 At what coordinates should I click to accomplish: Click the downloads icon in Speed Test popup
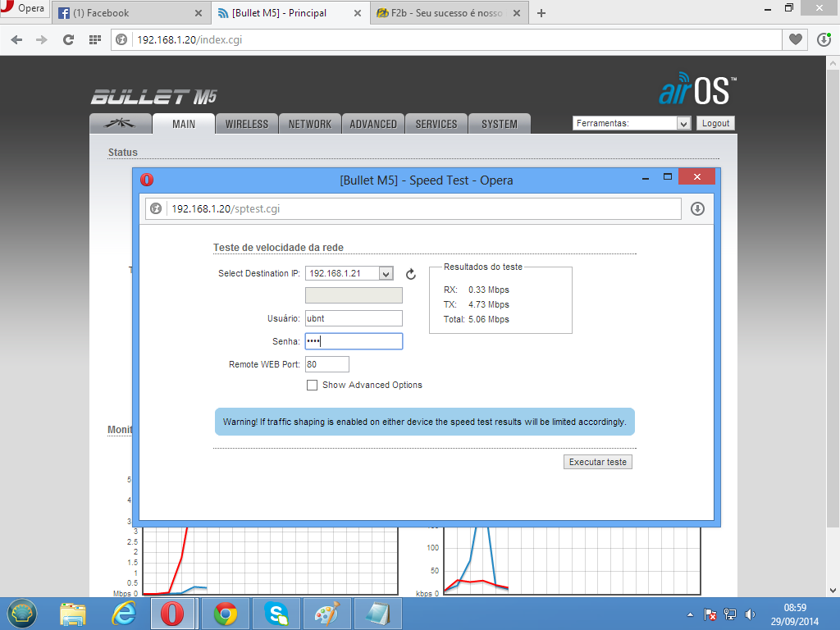(697, 209)
